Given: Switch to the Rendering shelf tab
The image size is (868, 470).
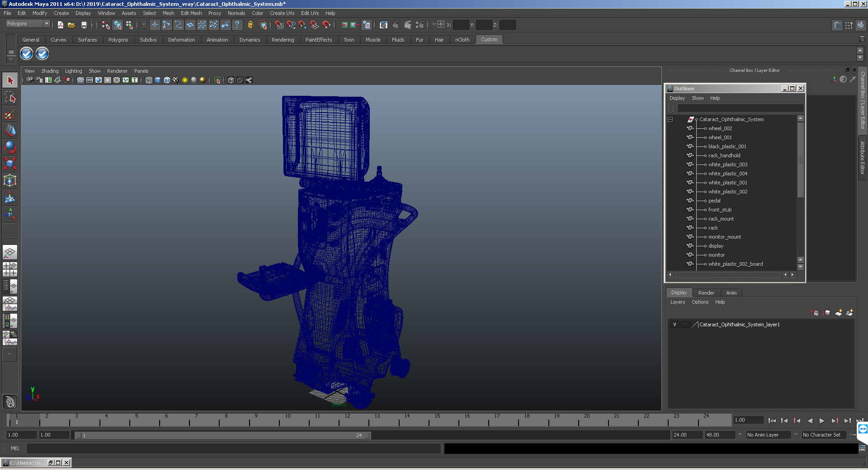Looking at the screenshot, I should (x=283, y=40).
